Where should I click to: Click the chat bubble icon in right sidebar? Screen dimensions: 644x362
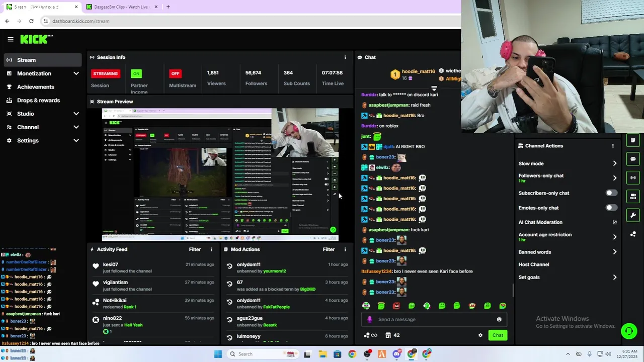(633, 159)
